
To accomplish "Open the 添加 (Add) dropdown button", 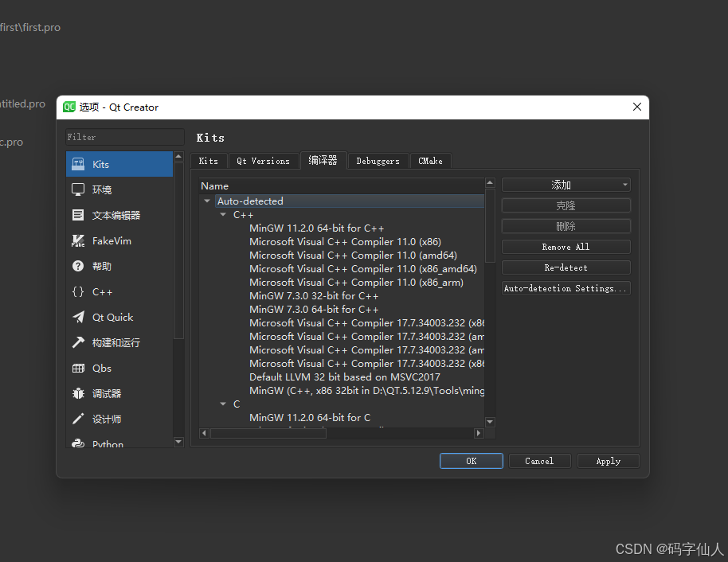I will [566, 185].
